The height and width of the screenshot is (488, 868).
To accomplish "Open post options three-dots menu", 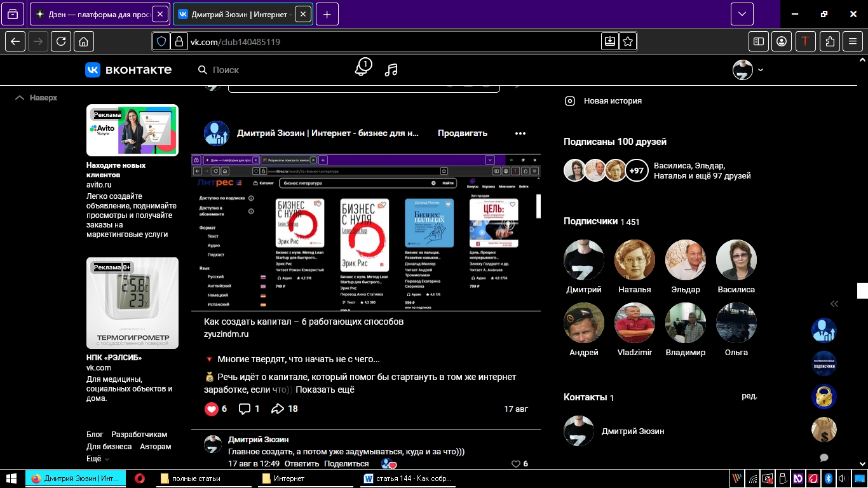I will (520, 133).
